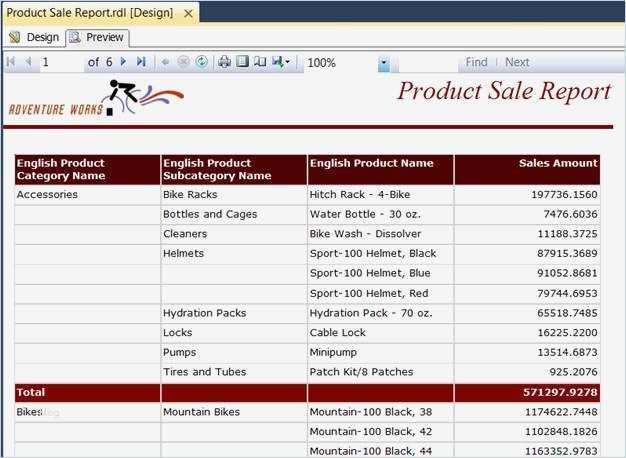This screenshot has width=626, height=458.
Task: Click the Find link
Action: [476, 62]
